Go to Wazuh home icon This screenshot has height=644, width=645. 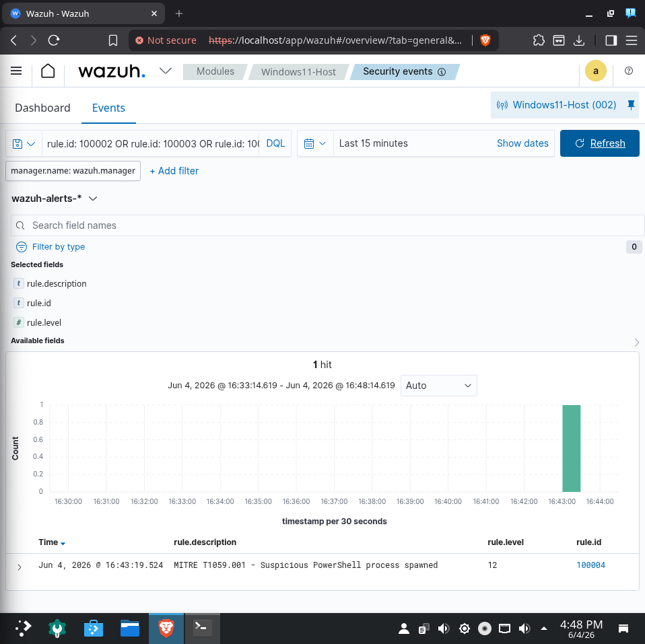click(48, 71)
